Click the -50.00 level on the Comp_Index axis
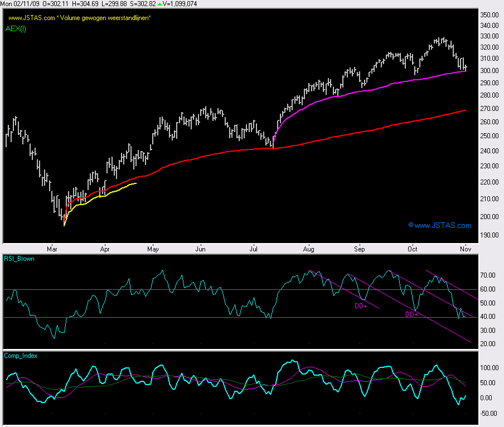Image resolution: width=504 pixels, height=427 pixels. click(488, 413)
